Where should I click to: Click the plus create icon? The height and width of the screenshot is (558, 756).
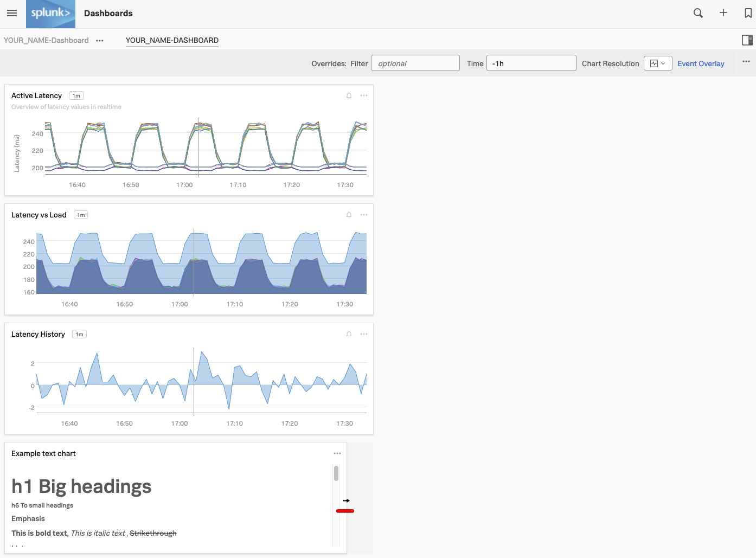click(x=723, y=12)
